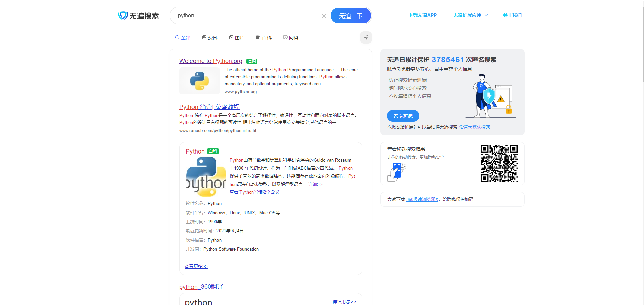Switch to the 全部 results tab
644x305 pixels.
tap(183, 37)
